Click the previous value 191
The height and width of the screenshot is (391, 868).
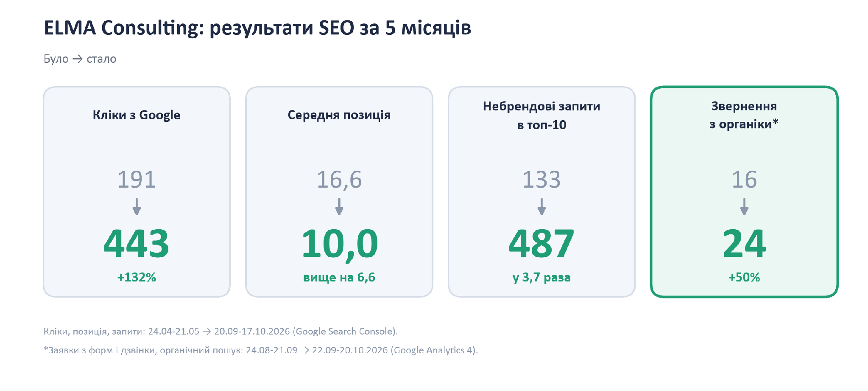(137, 180)
